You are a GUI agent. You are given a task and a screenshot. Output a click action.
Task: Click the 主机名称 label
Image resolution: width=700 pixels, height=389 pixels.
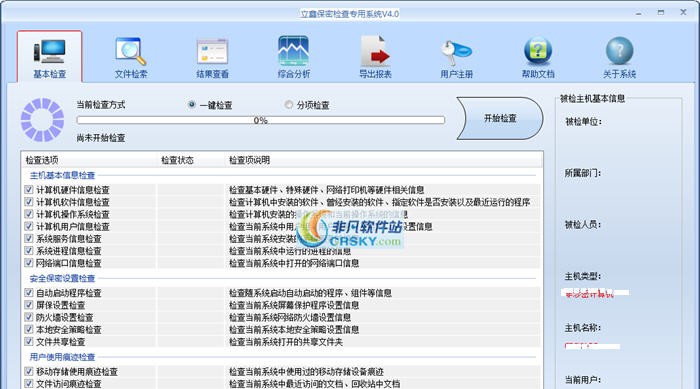(x=583, y=328)
